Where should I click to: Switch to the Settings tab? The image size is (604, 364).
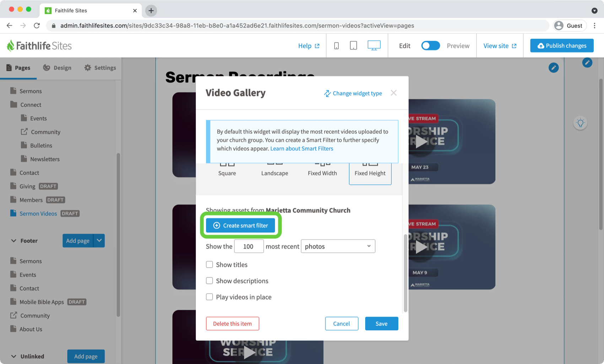coord(100,68)
